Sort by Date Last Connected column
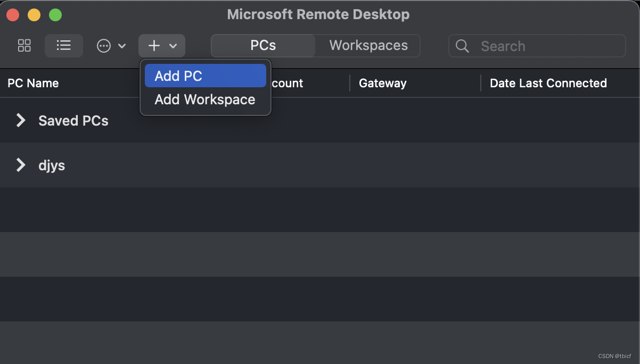Image resolution: width=640 pixels, height=364 pixels. 548,83
